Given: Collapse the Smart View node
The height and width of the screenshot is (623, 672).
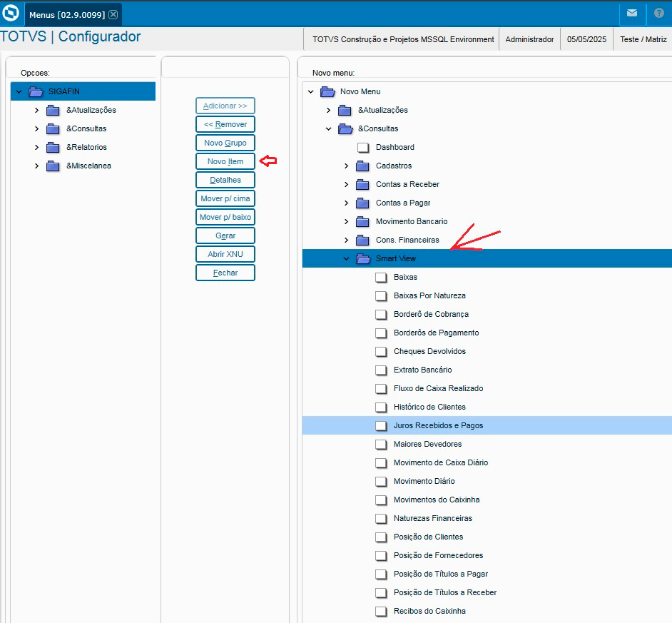Looking at the screenshot, I should click(x=346, y=258).
